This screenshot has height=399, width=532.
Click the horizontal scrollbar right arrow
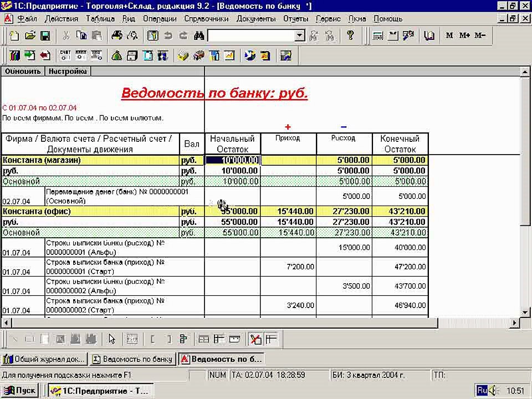[515, 323]
